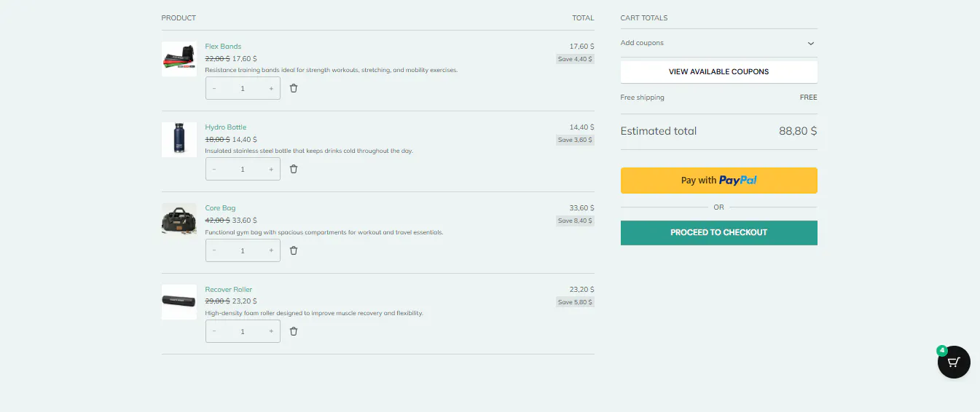Click the Save 3,60 $ badge

[x=576, y=140]
